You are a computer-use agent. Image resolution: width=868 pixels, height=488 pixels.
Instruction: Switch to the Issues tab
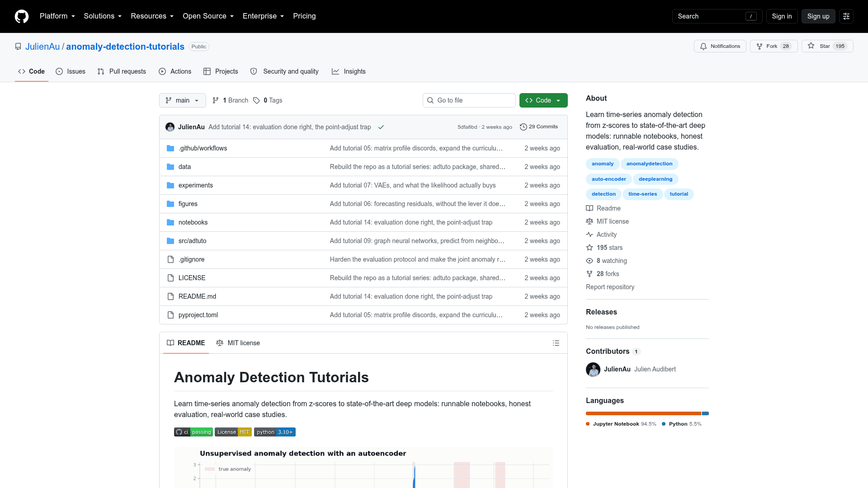pyautogui.click(x=71, y=71)
